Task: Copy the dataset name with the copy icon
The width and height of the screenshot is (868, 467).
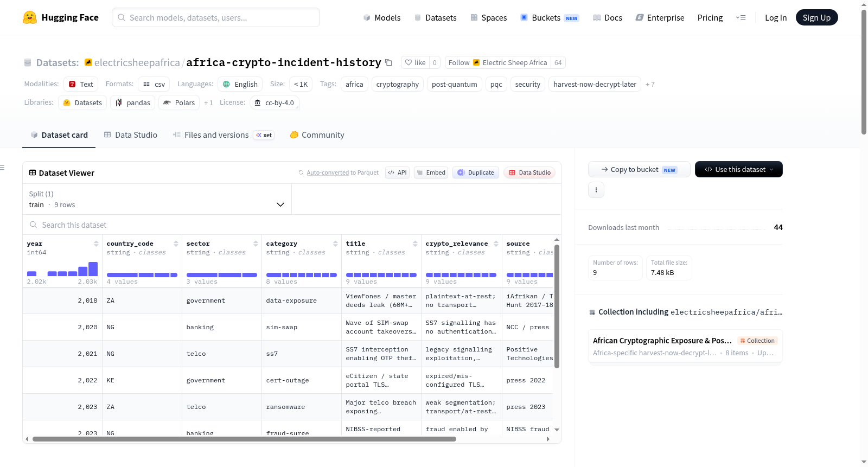Action: click(388, 62)
